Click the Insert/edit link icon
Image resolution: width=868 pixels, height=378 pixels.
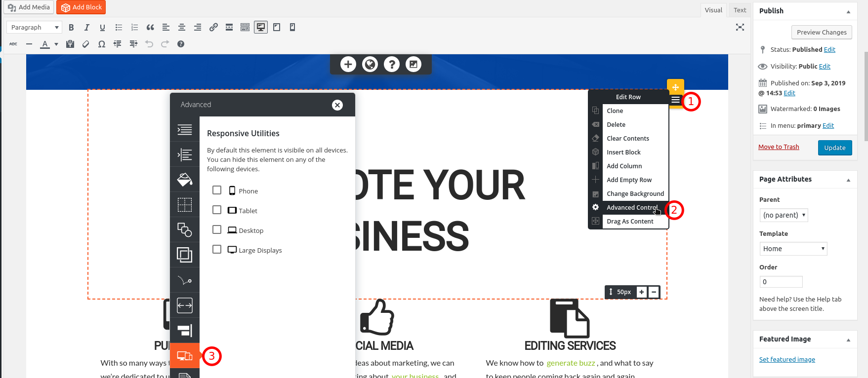(x=213, y=28)
